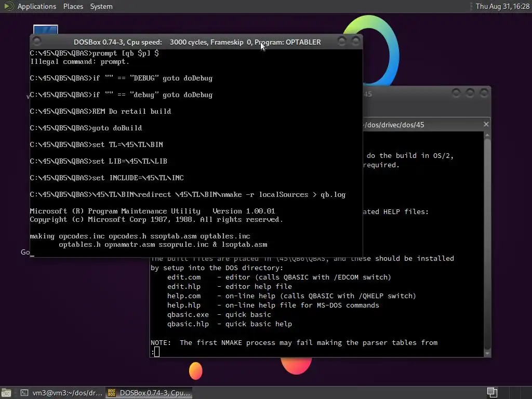Click 'REM Do retail build' line in DOSBox
Viewport: 532px width, 399px height.
coord(100,111)
